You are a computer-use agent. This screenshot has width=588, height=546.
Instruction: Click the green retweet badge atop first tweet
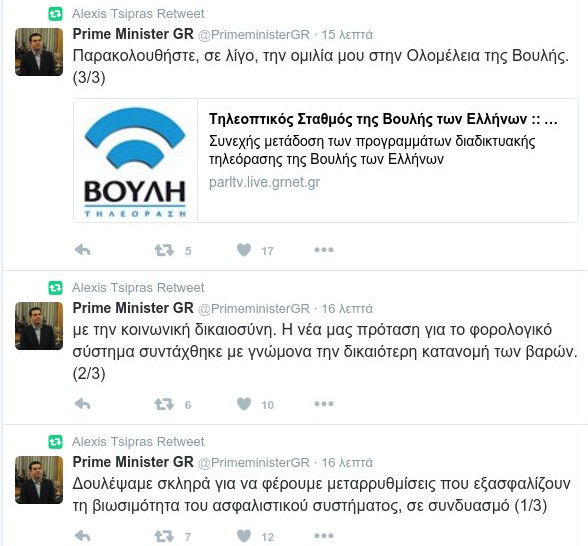click(x=56, y=14)
